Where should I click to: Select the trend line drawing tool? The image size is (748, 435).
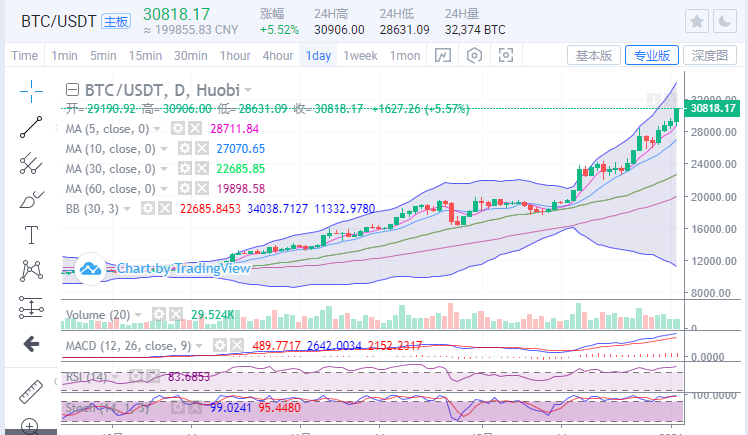pos(31,127)
